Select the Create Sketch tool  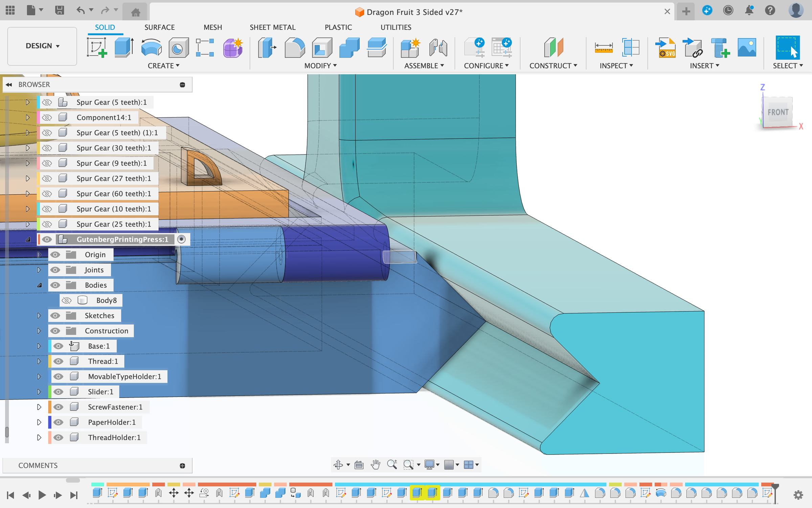(x=96, y=47)
